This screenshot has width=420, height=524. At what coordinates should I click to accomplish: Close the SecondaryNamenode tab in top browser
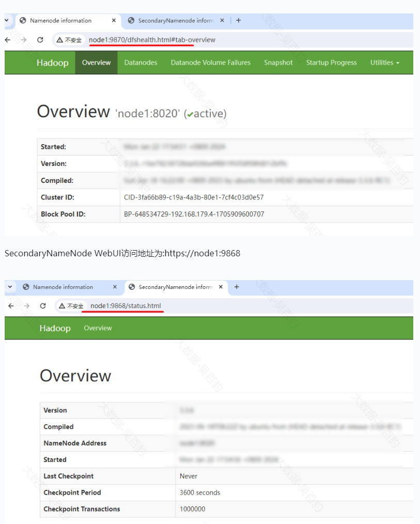[x=222, y=20]
